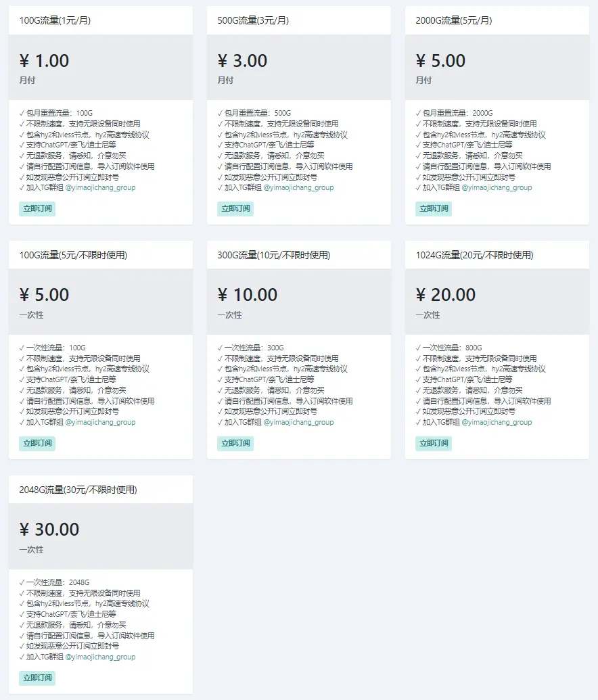The width and height of the screenshot is (598, 700).
Task: Subscribe to the 100G monthly 1 yuan plan
Action: tap(37, 208)
